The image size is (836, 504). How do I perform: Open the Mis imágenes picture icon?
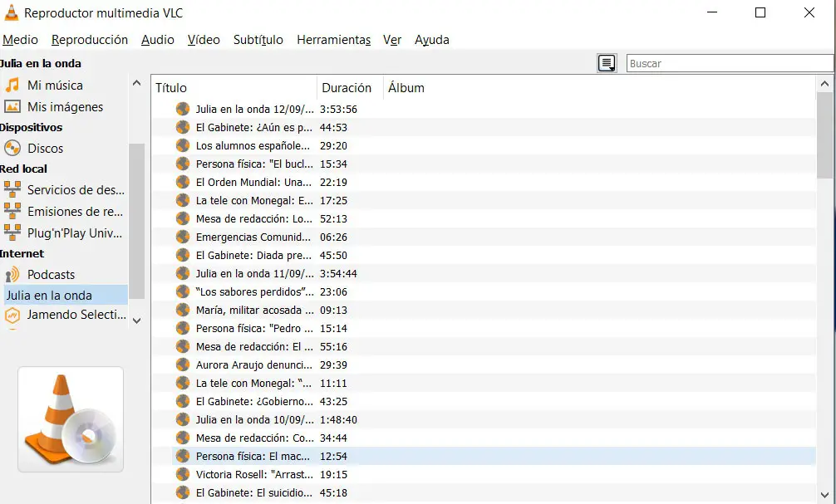click(12, 106)
